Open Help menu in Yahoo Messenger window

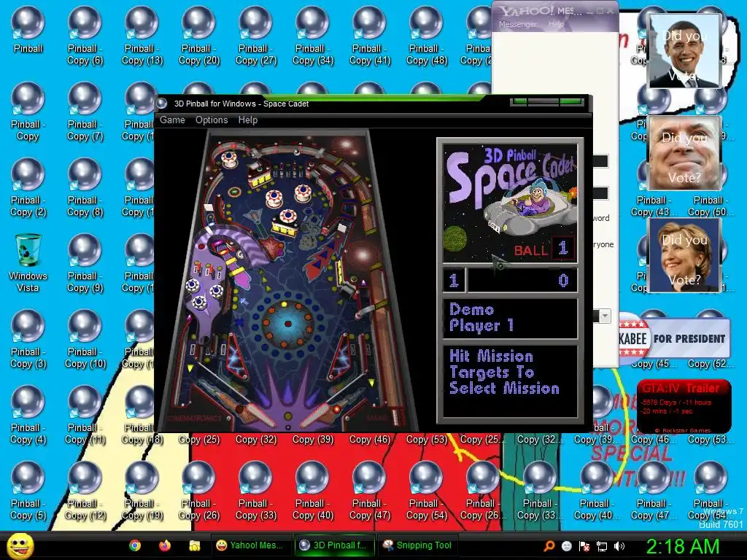coord(556,24)
